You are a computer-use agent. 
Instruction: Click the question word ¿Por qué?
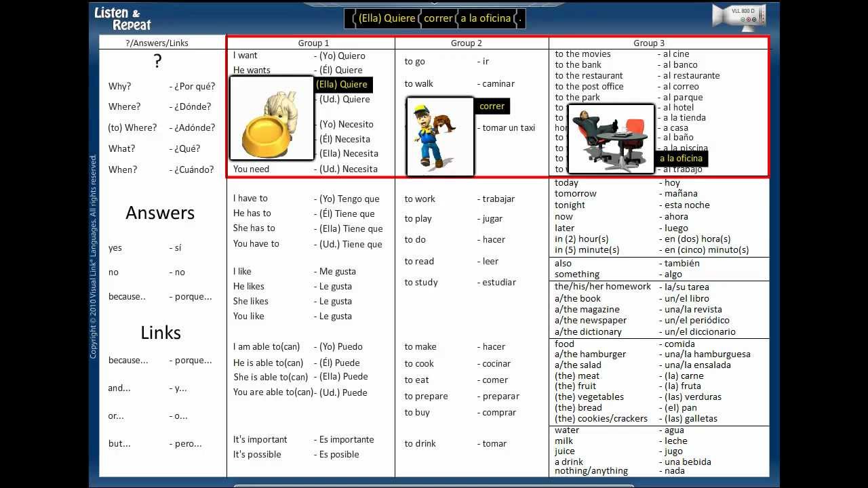[x=195, y=87]
